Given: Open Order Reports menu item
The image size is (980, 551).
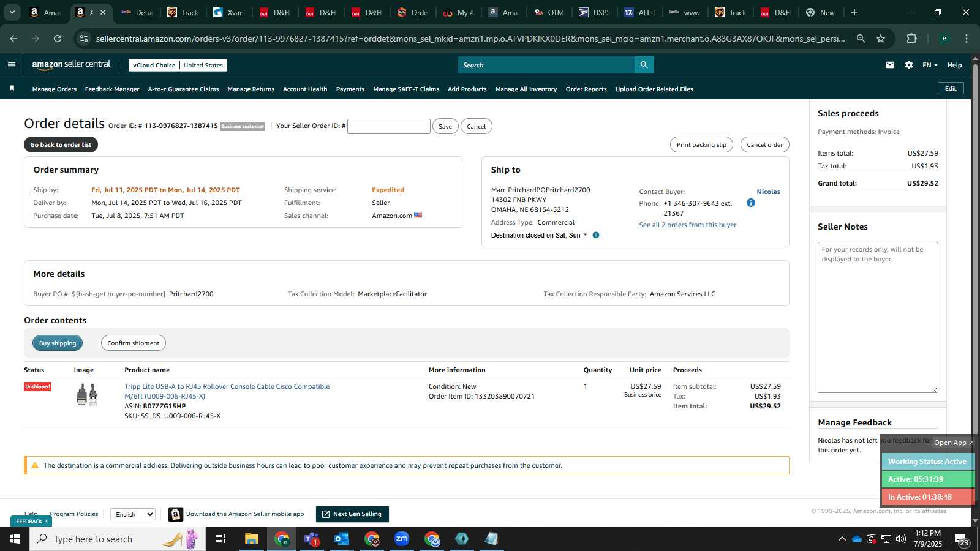Looking at the screenshot, I should (x=586, y=89).
